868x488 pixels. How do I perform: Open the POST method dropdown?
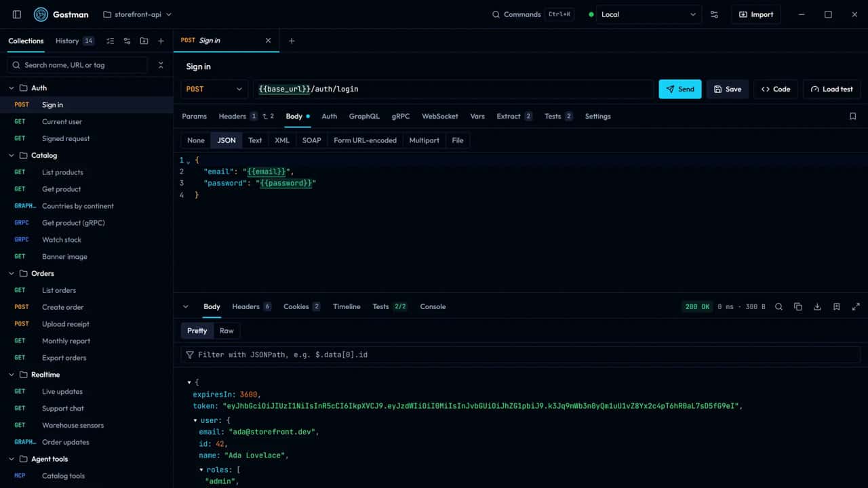click(x=214, y=89)
